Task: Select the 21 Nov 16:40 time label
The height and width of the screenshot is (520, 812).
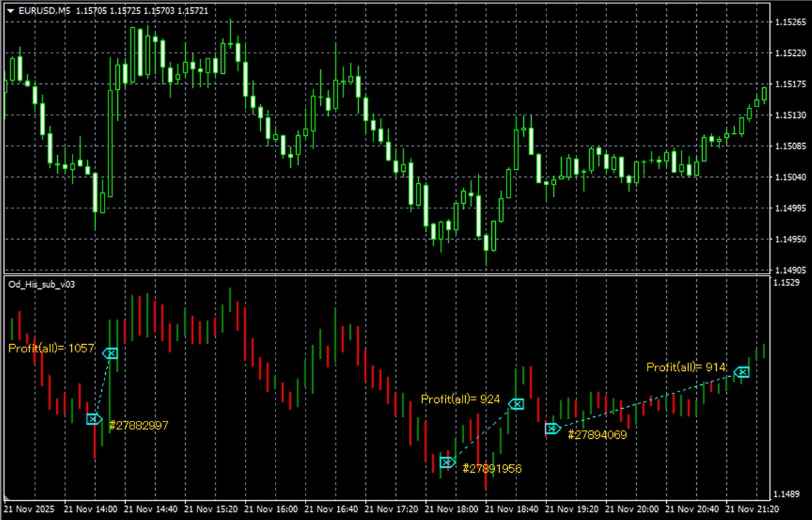Action: (331, 509)
